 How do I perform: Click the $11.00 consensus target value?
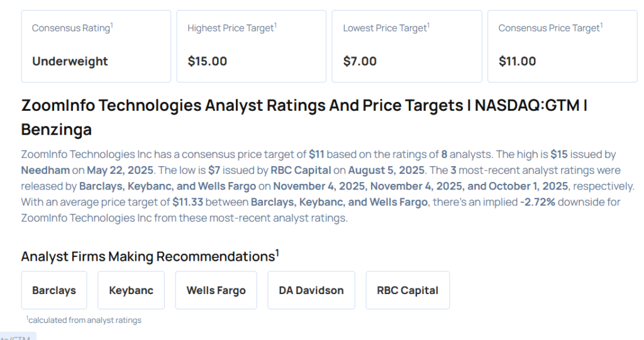[517, 61]
